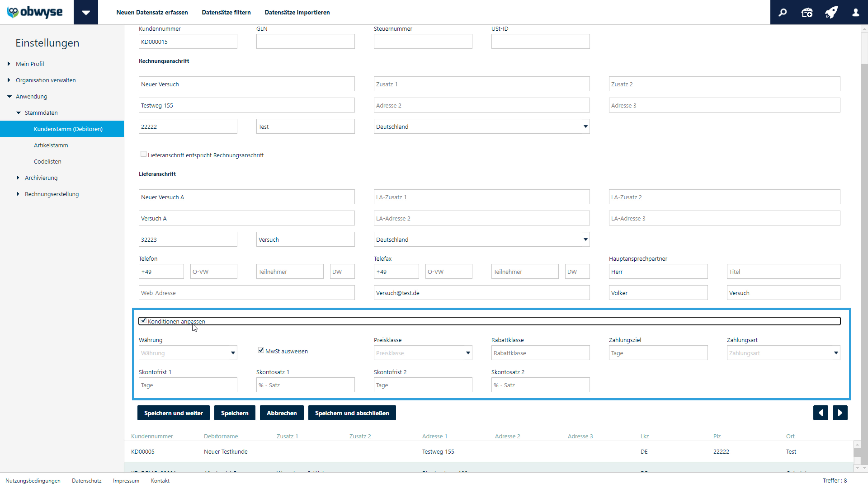Uncheck Konditionen anpassen checkbox

pos(143,320)
